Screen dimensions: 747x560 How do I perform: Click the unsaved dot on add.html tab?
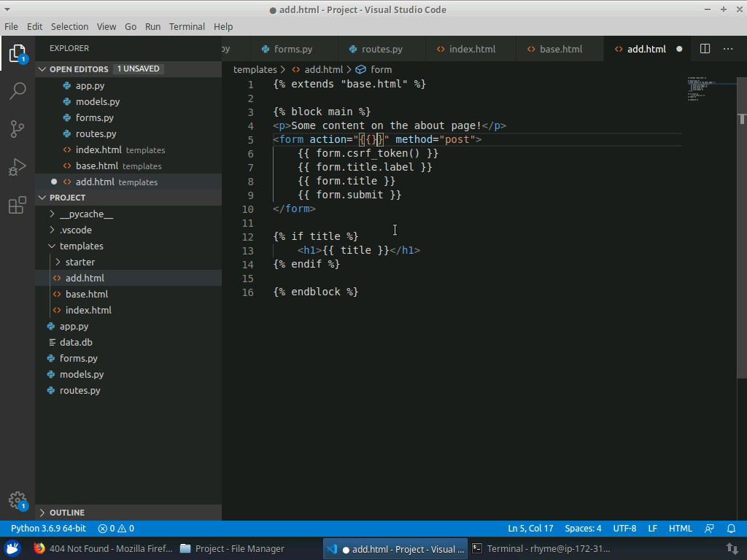click(x=679, y=49)
